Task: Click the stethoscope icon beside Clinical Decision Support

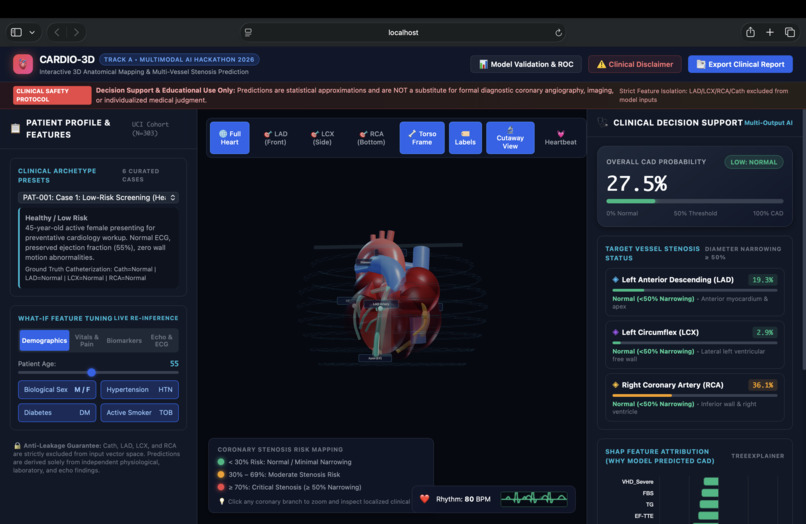Action: 602,123
